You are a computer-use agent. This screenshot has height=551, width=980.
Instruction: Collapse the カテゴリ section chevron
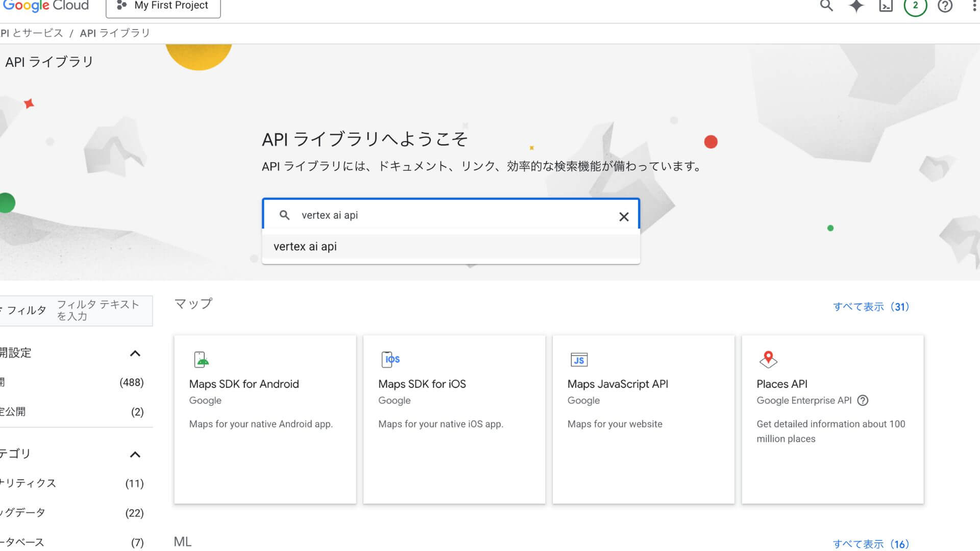[135, 454]
